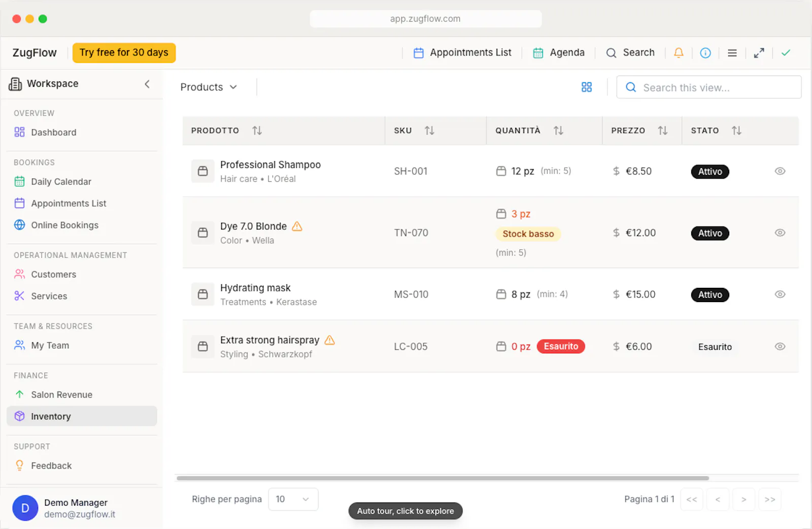The width and height of the screenshot is (812, 529).
Task: Open My Team in the sidebar
Action: pos(82,346)
